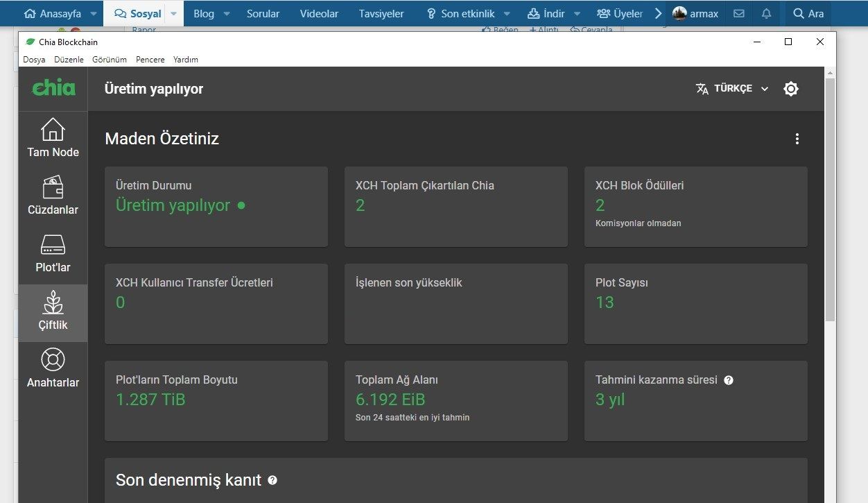Image resolution: width=868 pixels, height=503 pixels.
Task: Open forum Son etkinlik link
Action: [x=460, y=13]
